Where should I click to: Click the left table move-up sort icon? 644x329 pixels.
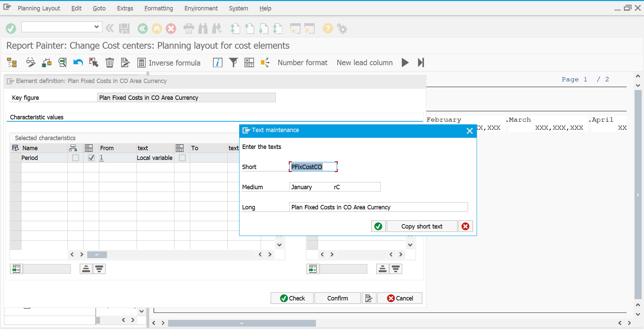tap(86, 269)
